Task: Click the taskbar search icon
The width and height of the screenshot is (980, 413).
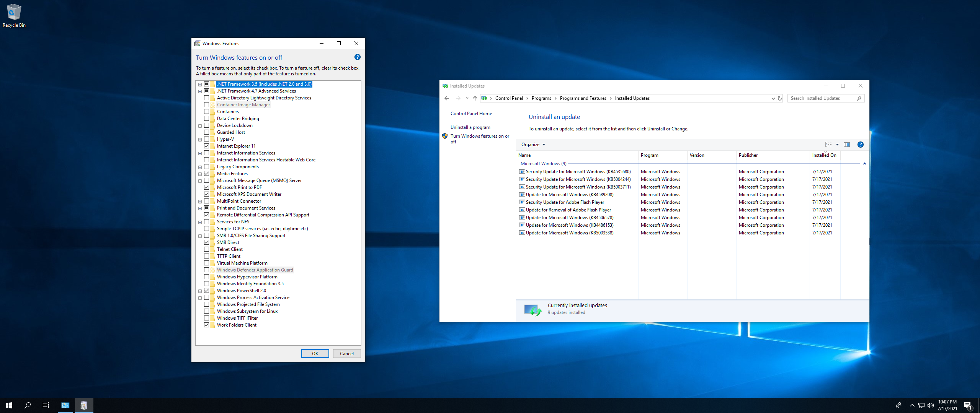Action: [x=28, y=405]
